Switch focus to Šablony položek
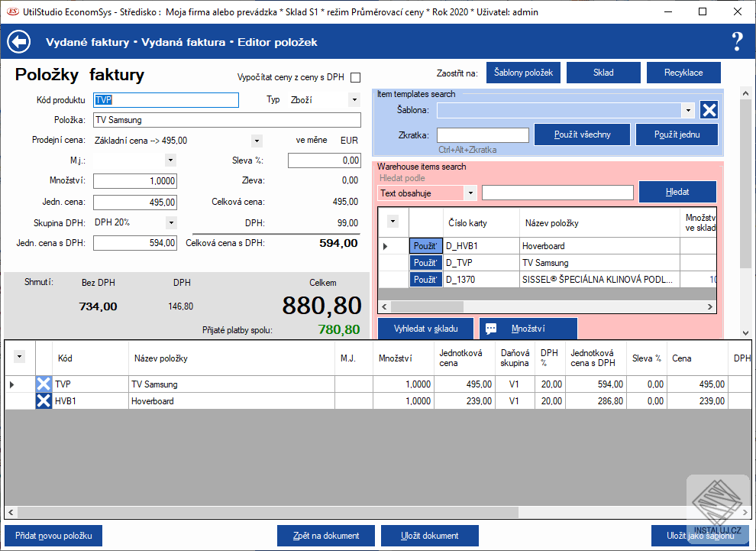The width and height of the screenshot is (756, 551). pos(523,73)
